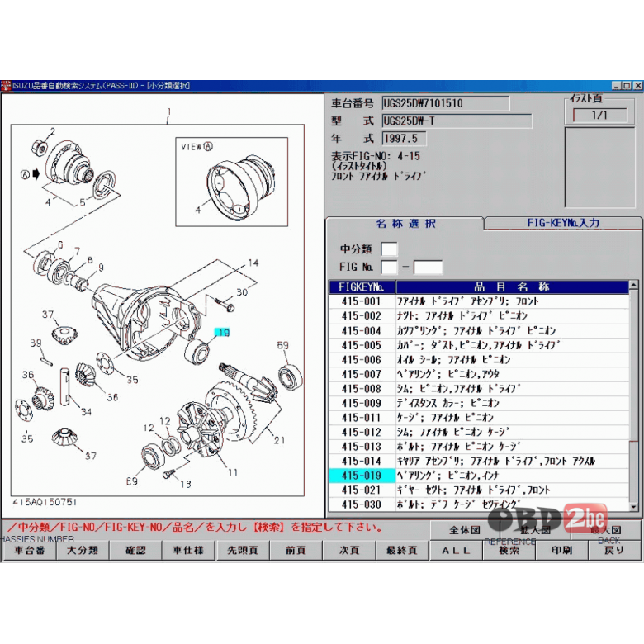The width and height of the screenshot is (644, 644).
Task: Select row 415-030 in parts list
Action: tap(479, 504)
